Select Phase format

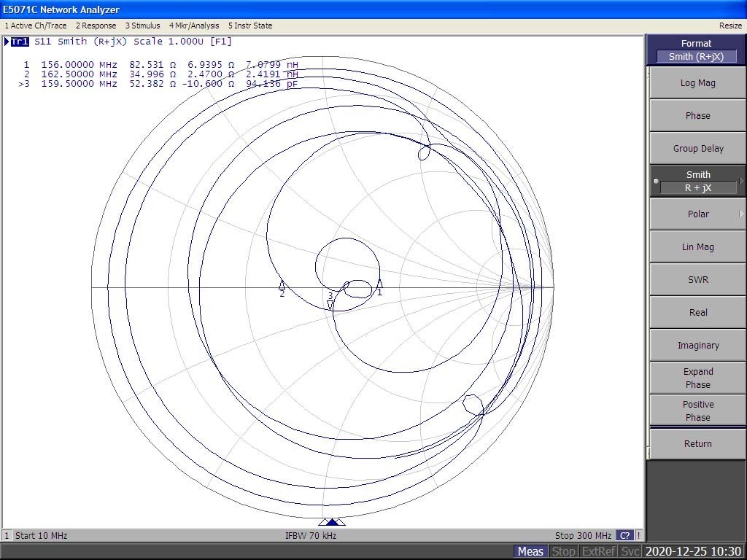point(697,116)
